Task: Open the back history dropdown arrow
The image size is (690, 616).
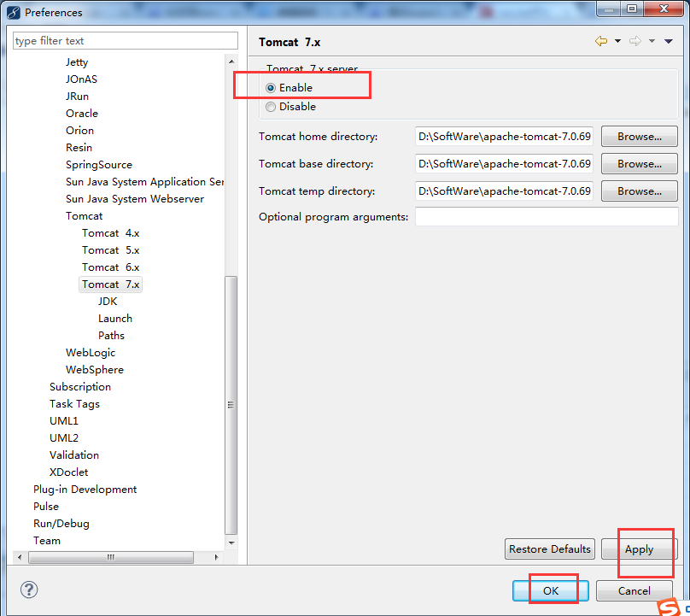Action: point(617,41)
